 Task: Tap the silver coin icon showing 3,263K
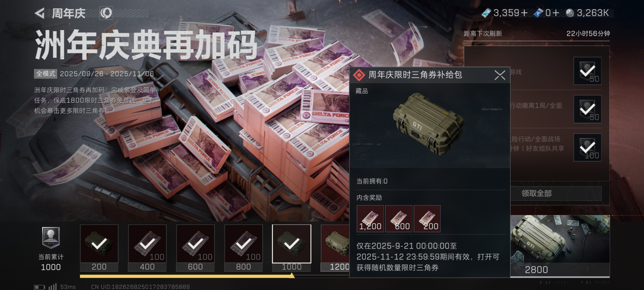(x=570, y=13)
